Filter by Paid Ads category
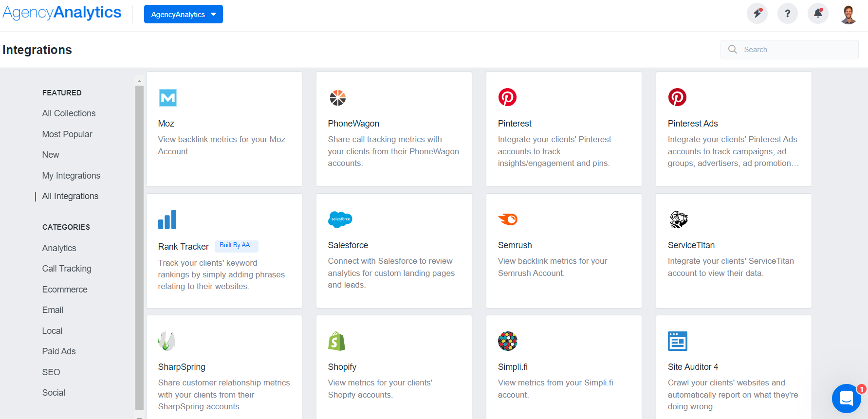 (x=59, y=351)
